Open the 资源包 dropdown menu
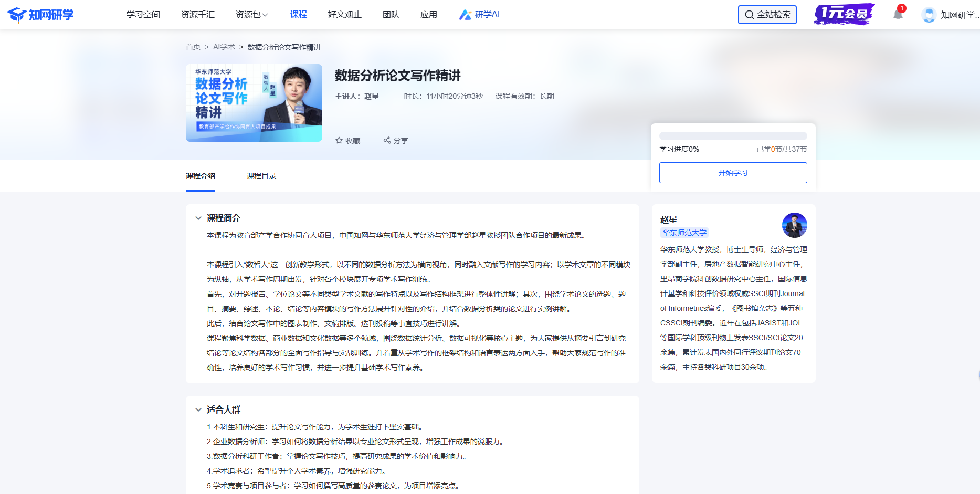 tap(251, 15)
